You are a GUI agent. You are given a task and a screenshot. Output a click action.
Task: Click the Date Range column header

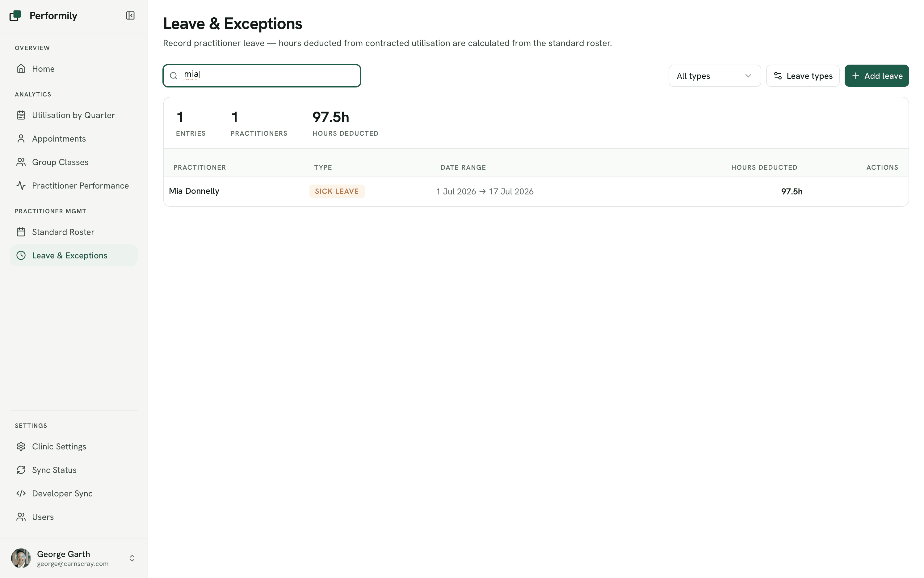[x=463, y=168]
